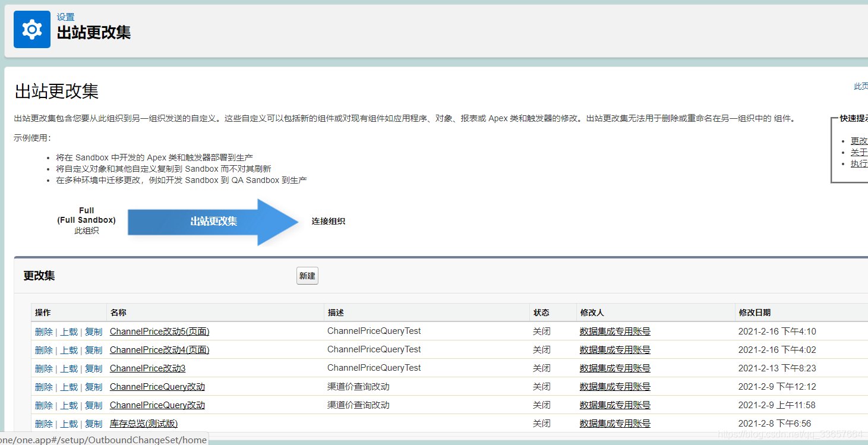Click 复制 in the 下午12:12 row
This screenshot has height=445, width=868.
click(x=94, y=387)
